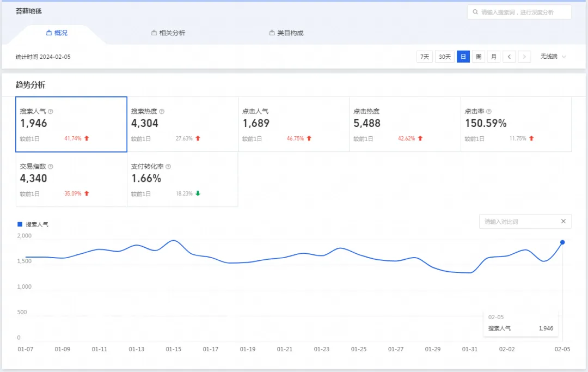Select the 30天 range button
The width and height of the screenshot is (588, 372).
pos(445,57)
